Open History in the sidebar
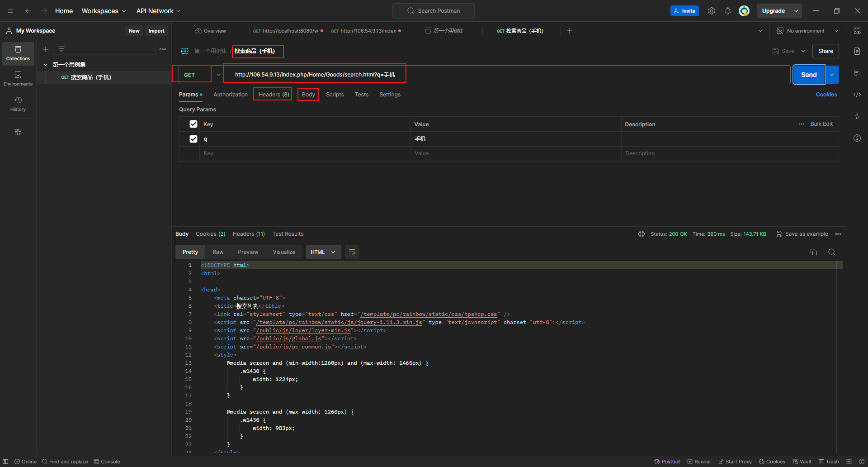Image resolution: width=868 pixels, height=467 pixels. pos(18,104)
